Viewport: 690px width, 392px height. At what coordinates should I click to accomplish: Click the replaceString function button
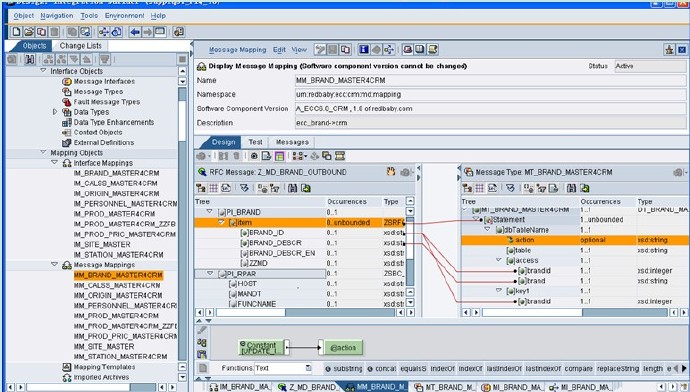point(618,369)
